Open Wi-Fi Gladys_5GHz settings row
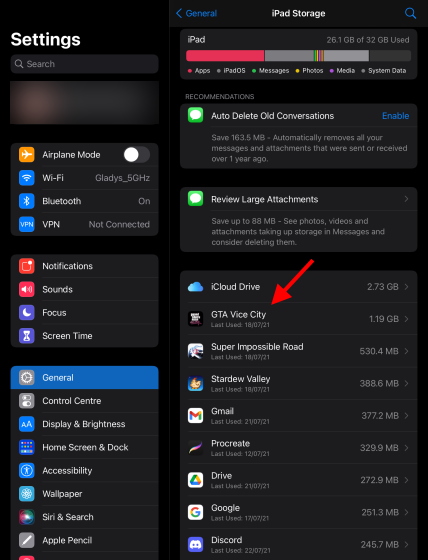The width and height of the screenshot is (428, 560). pyautogui.click(x=84, y=178)
